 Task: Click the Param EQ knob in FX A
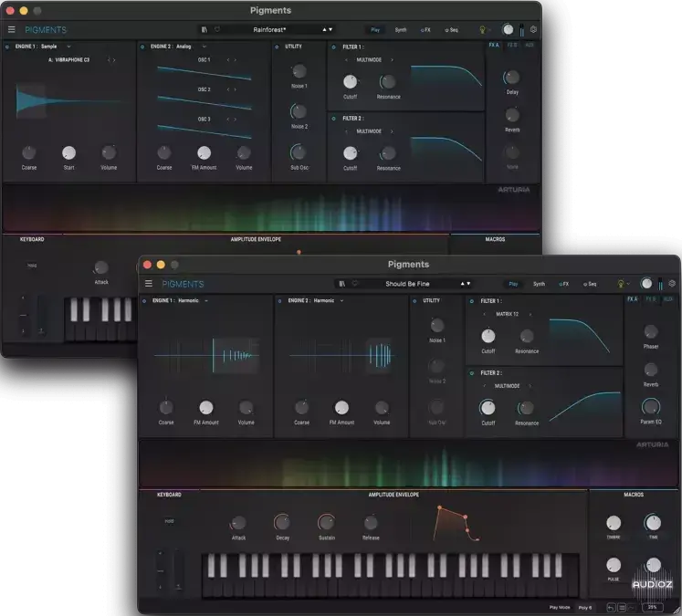[651, 407]
